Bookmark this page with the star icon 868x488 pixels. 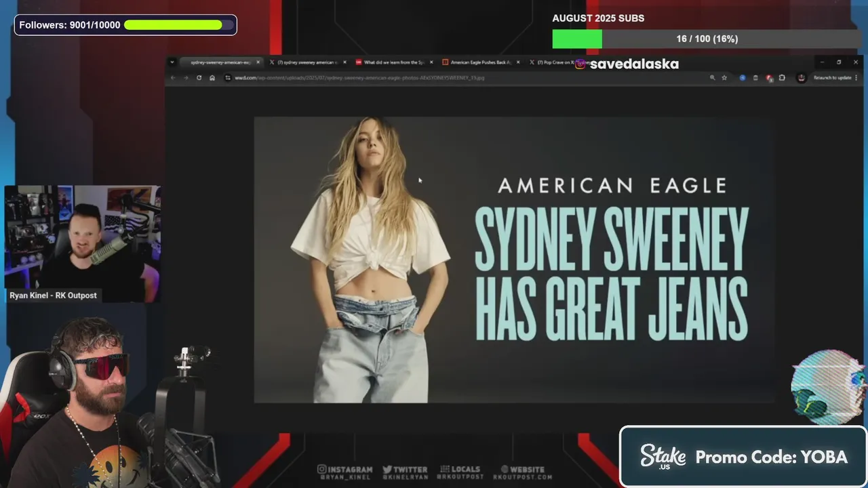click(x=724, y=78)
